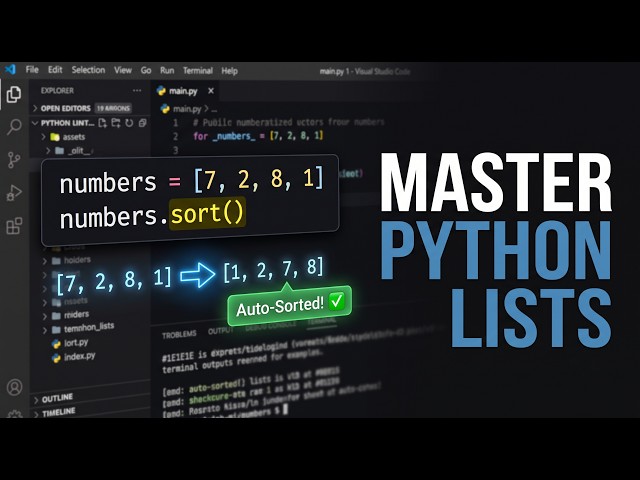640x480 pixels.
Task: Close the main.py editor tab
Action: [x=211, y=91]
